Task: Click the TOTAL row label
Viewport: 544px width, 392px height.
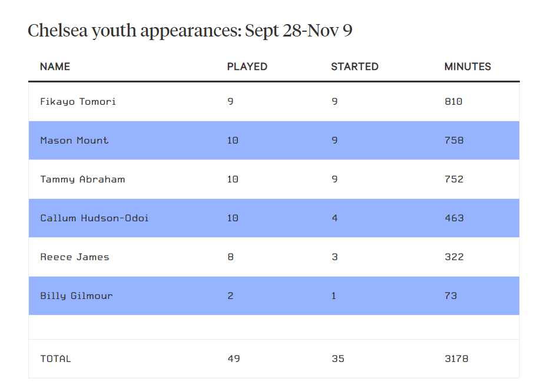Action: (x=55, y=358)
